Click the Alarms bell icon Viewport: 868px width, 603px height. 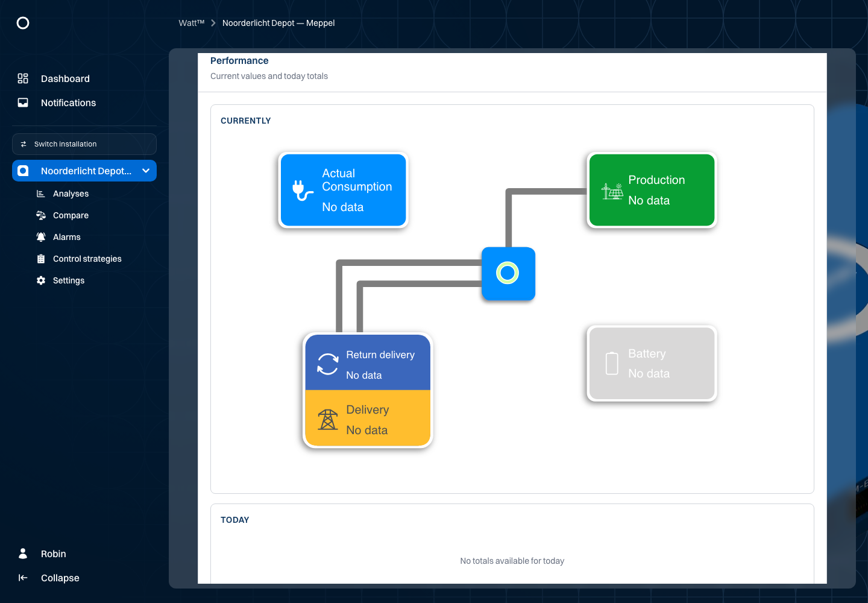(x=41, y=237)
